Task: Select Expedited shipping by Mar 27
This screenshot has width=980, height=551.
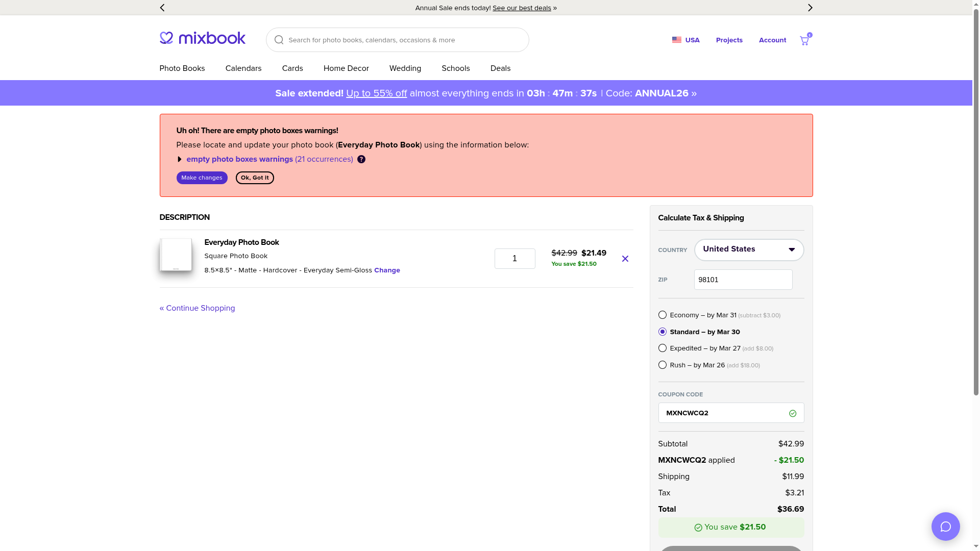Action: click(663, 348)
